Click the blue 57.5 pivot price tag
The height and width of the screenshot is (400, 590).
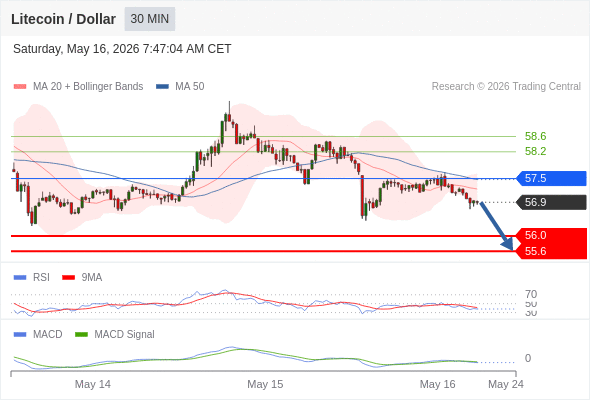tap(551, 178)
